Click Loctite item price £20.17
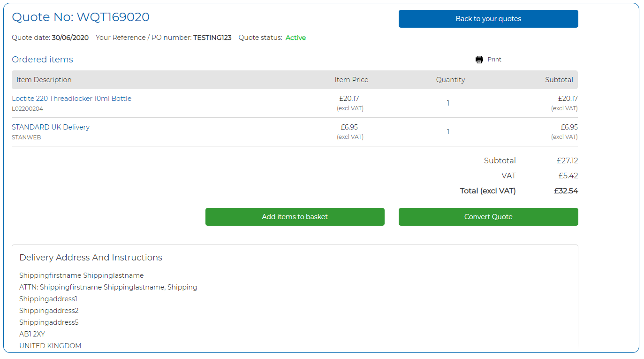Viewport: 644px width, 359px height. [x=349, y=99]
